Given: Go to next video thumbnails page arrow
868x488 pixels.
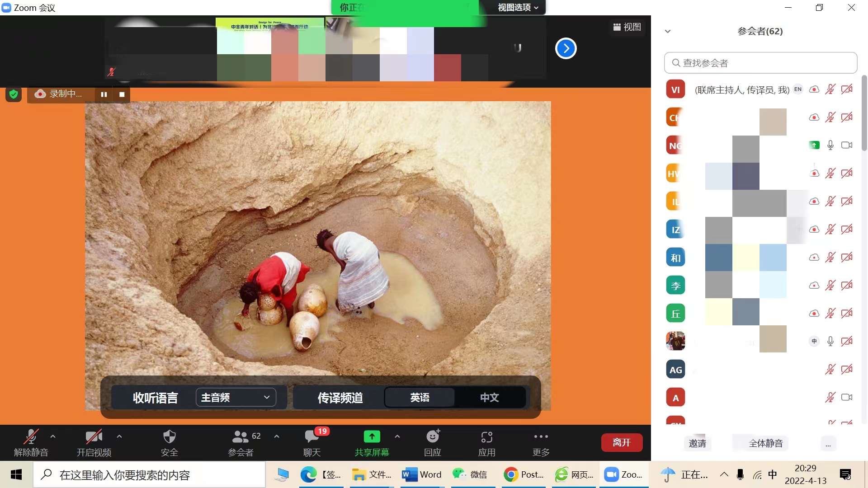Looking at the screenshot, I should click(566, 48).
